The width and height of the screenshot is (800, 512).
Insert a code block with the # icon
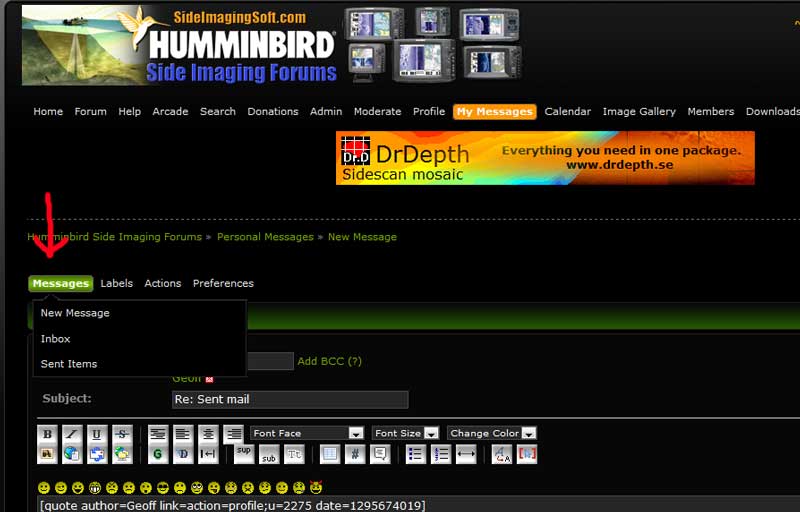point(355,454)
